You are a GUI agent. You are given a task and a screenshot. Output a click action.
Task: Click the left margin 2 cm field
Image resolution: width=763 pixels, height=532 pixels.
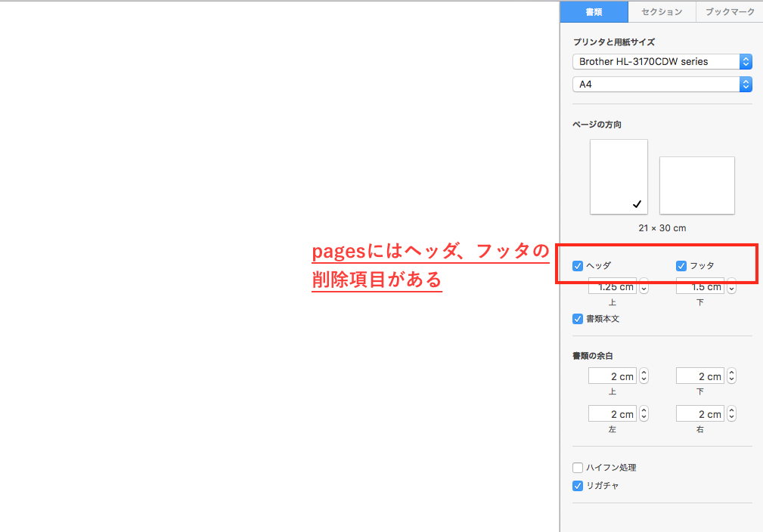click(x=613, y=414)
